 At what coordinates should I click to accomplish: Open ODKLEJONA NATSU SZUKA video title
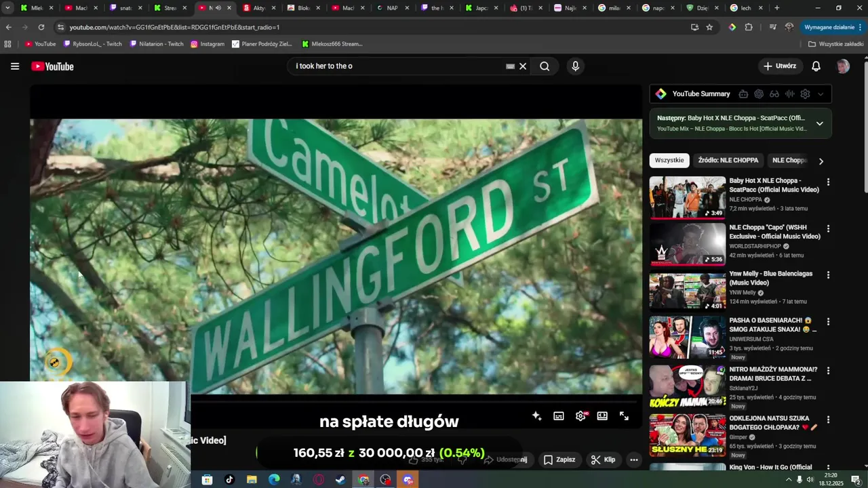click(773, 422)
